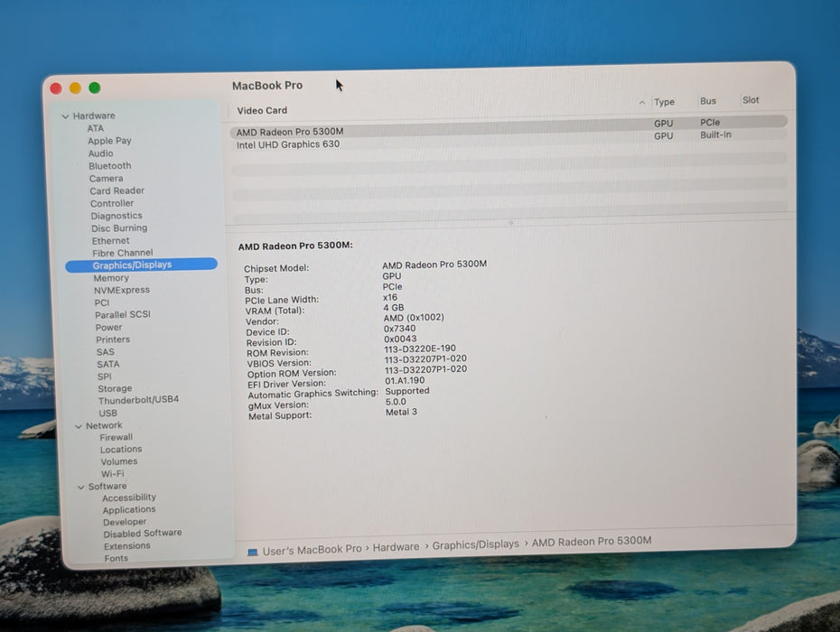
Task: Open Developer under Software
Action: [125, 522]
